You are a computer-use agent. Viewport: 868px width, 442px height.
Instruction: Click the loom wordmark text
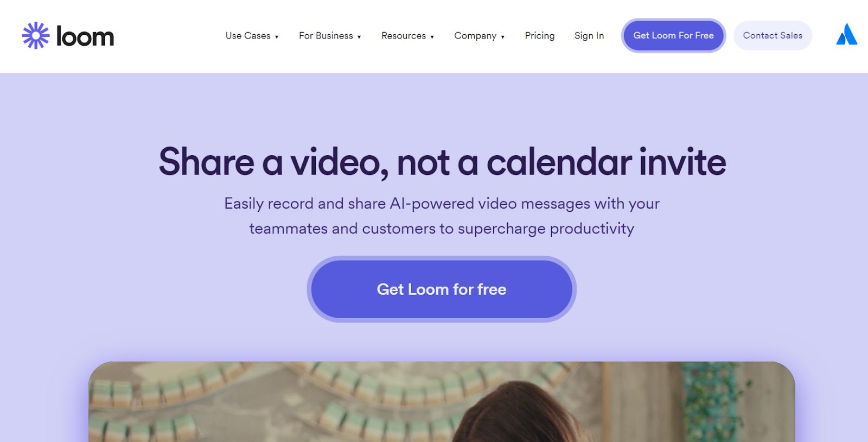(85, 37)
